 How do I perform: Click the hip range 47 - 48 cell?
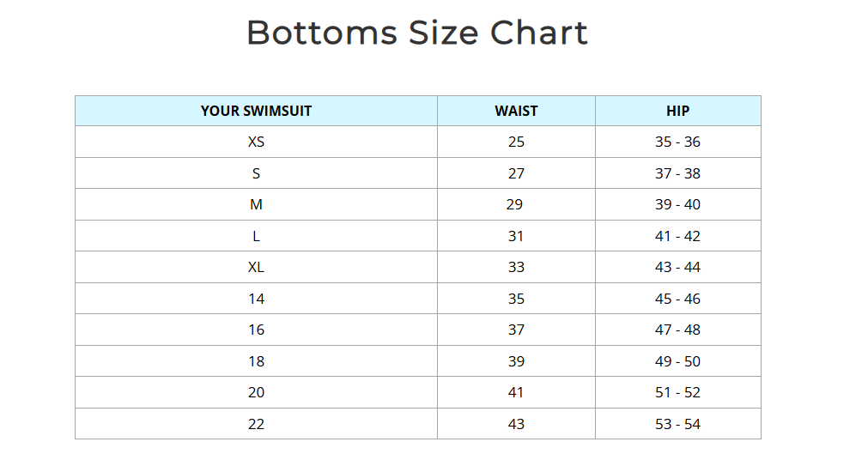pos(677,330)
